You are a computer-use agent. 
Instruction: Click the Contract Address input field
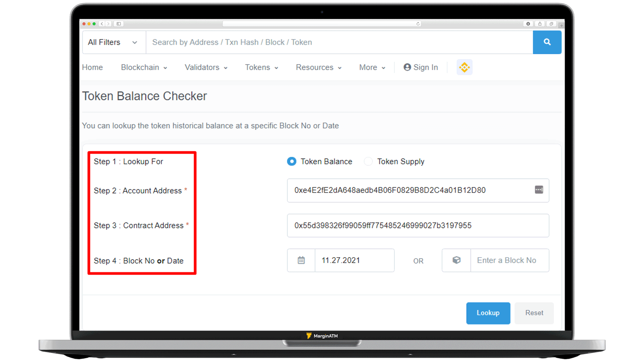pos(418,225)
